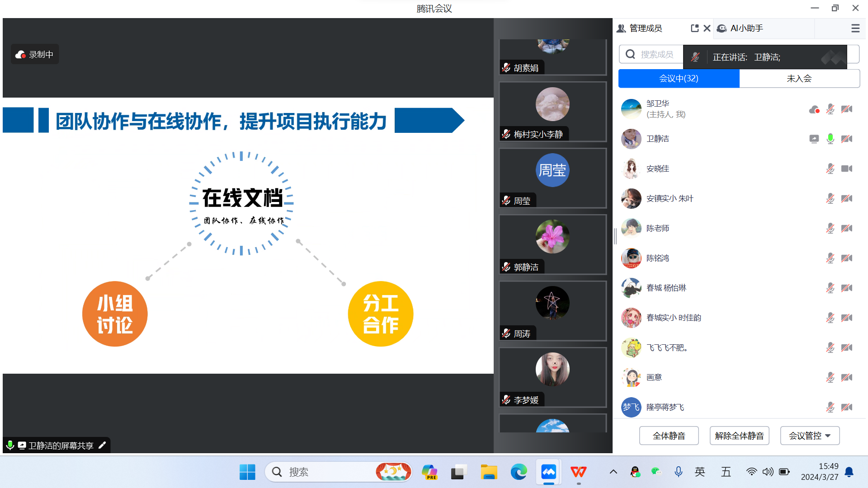This screenshot has width=868, height=488.
Task: Click the 录制中 recording indicator
Action: [x=35, y=55]
